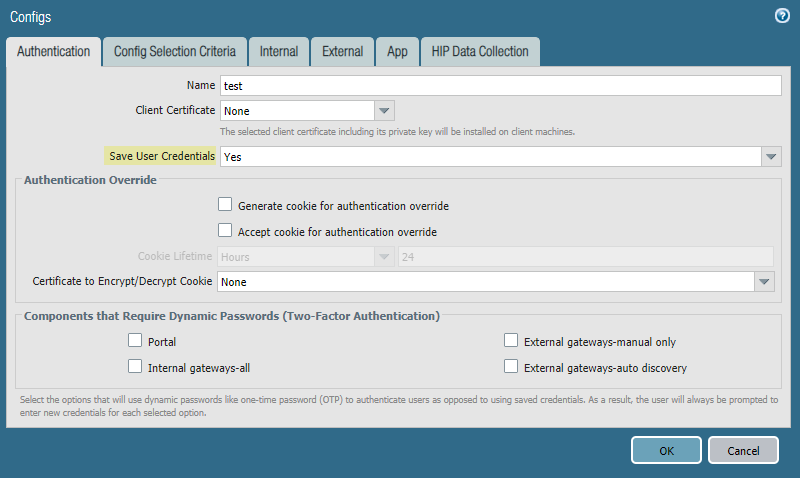Open the HIP Data Collection tab

coord(480,51)
